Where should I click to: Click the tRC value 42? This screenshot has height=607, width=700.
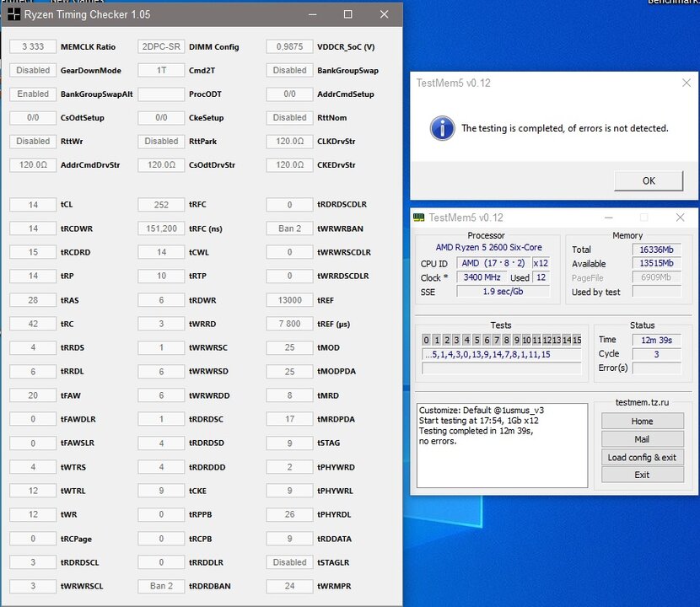[x=33, y=324]
